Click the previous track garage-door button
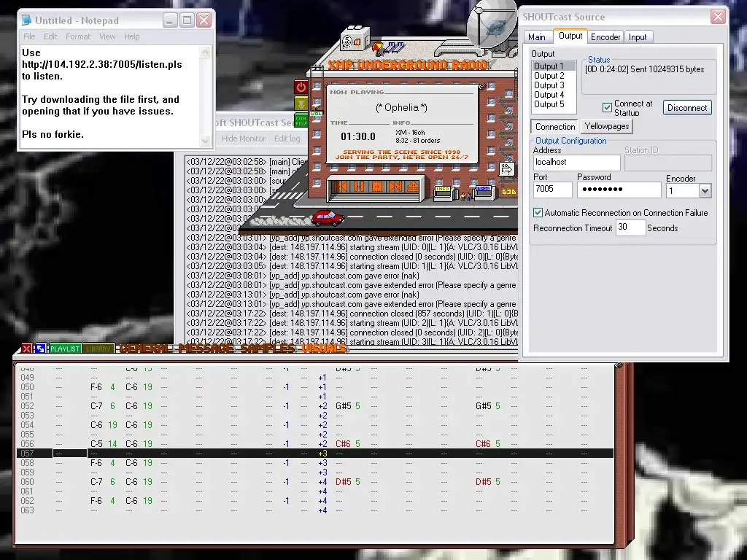 point(341,186)
